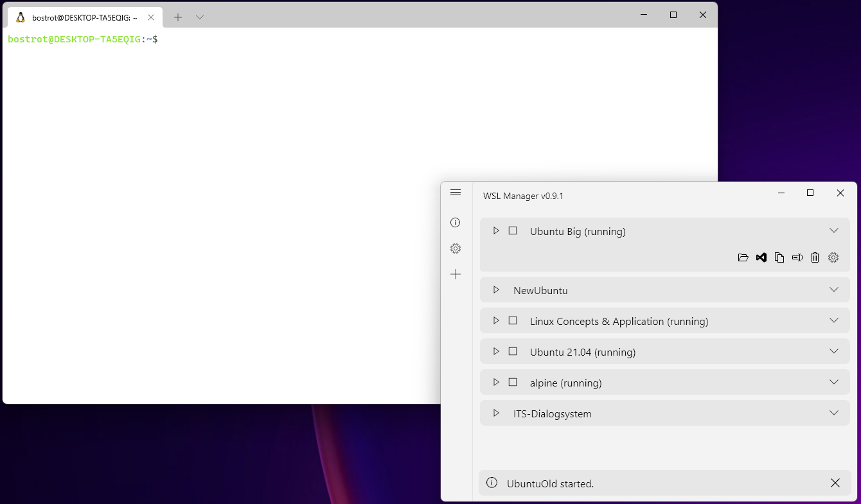Click Tux penguin icon on terminal tab
The height and width of the screenshot is (504, 861).
21,17
